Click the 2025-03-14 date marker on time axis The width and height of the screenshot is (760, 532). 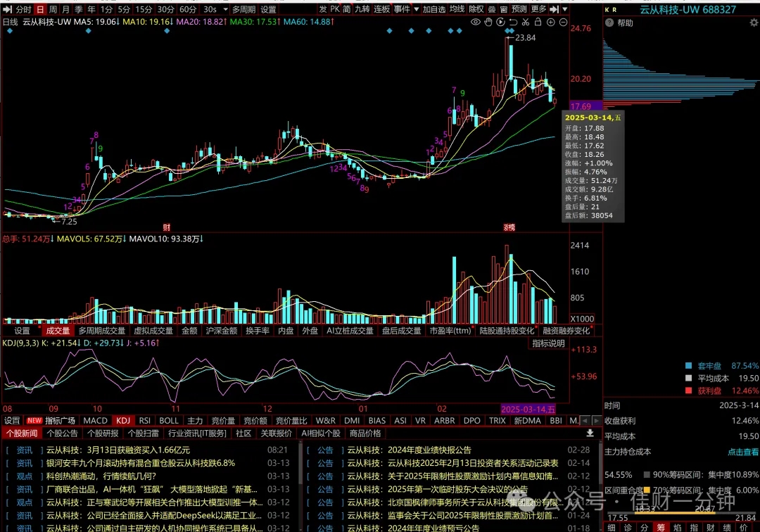click(x=528, y=409)
